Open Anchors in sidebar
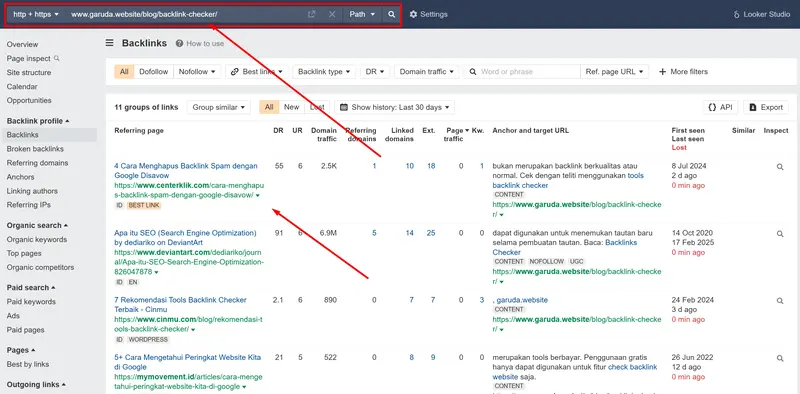Image resolution: width=800 pixels, height=394 pixels. point(20,177)
